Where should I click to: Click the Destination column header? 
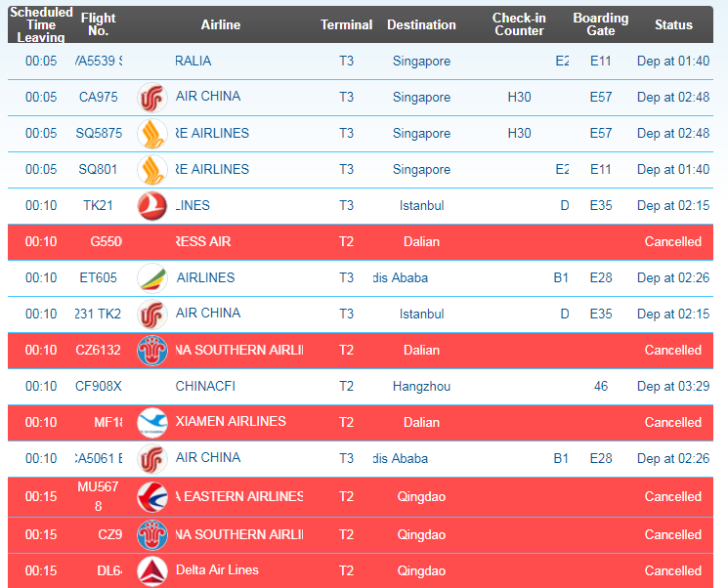pos(421,24)
